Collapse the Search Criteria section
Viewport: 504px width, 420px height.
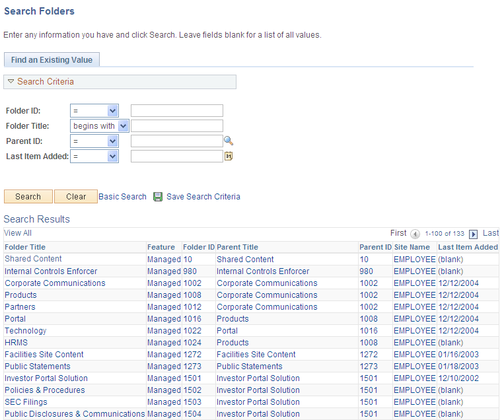tap(11, 82)
